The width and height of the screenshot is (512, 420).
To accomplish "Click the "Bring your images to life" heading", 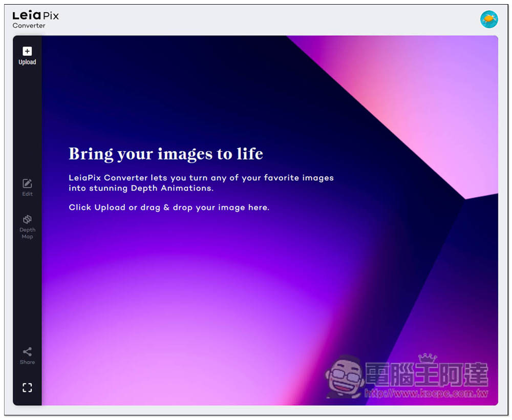I will [x=165, y=154].
